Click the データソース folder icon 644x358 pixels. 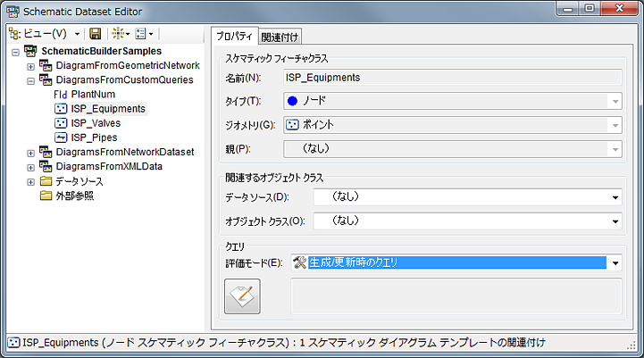(x=46, y=181)
